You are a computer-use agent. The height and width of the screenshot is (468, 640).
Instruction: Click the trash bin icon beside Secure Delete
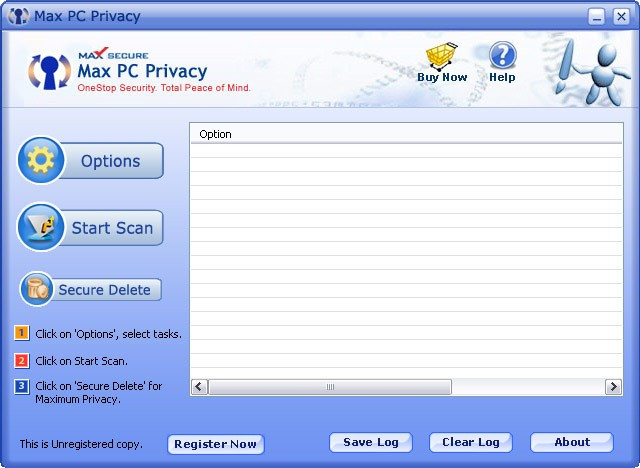pos(37,289)
